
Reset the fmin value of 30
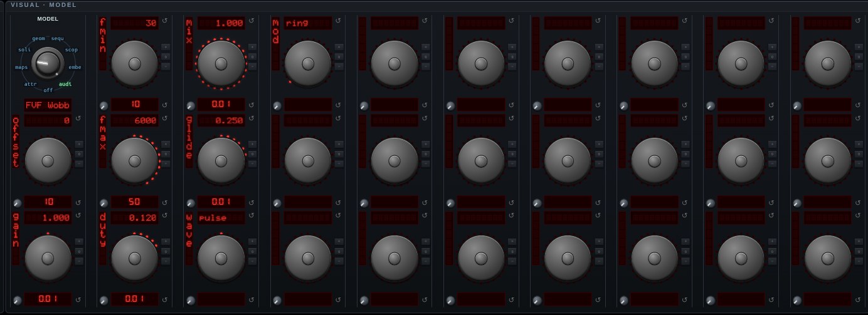tap(165, 21)
